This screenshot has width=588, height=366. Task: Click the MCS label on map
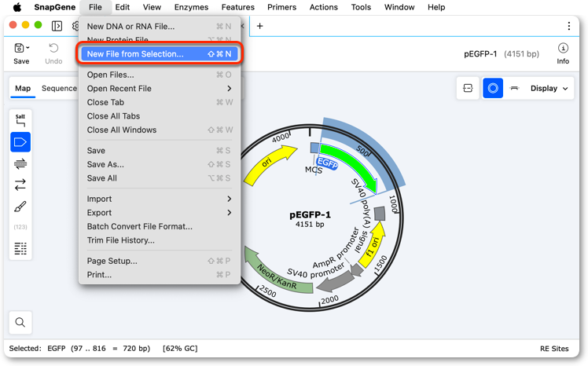tap(314, 170)
